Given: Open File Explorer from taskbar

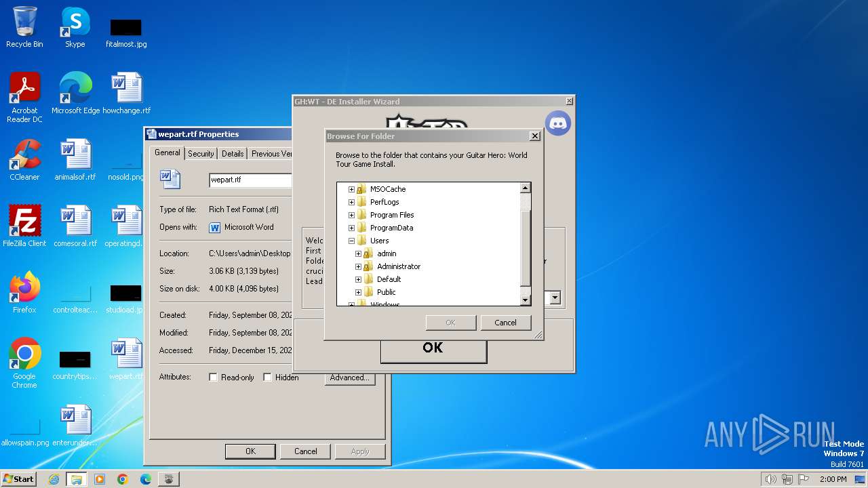Looking at the screenshot, I should tap(76, 479).
